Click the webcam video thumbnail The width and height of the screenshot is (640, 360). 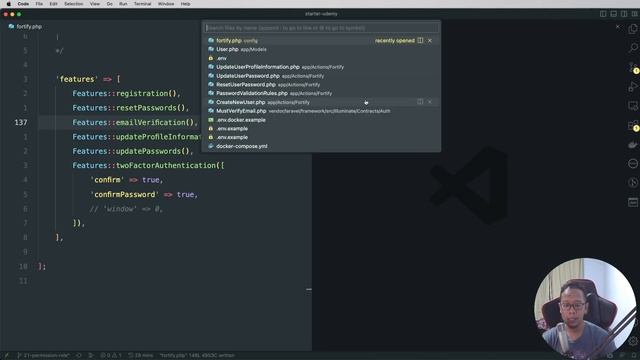click(585, 308)
